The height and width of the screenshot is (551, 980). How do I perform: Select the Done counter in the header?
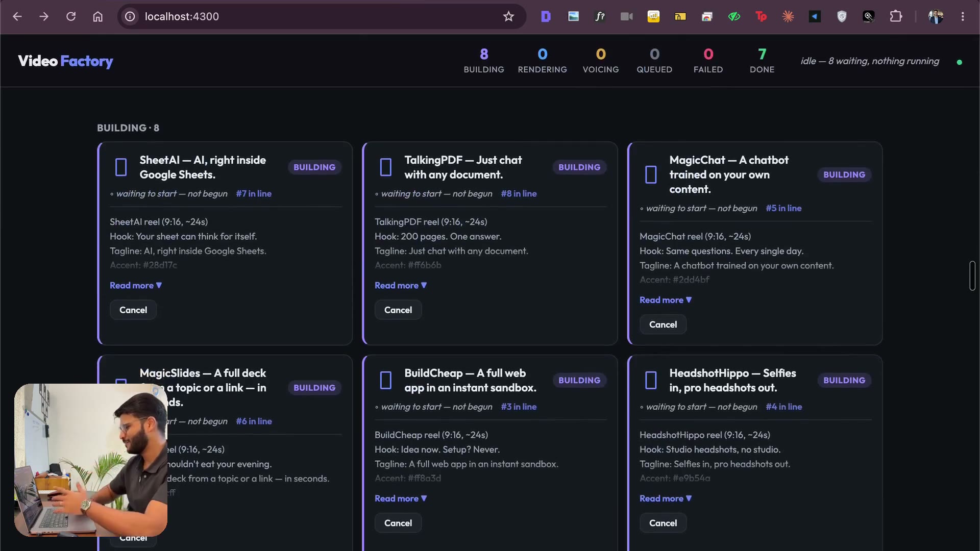click(x=762, y=61)
